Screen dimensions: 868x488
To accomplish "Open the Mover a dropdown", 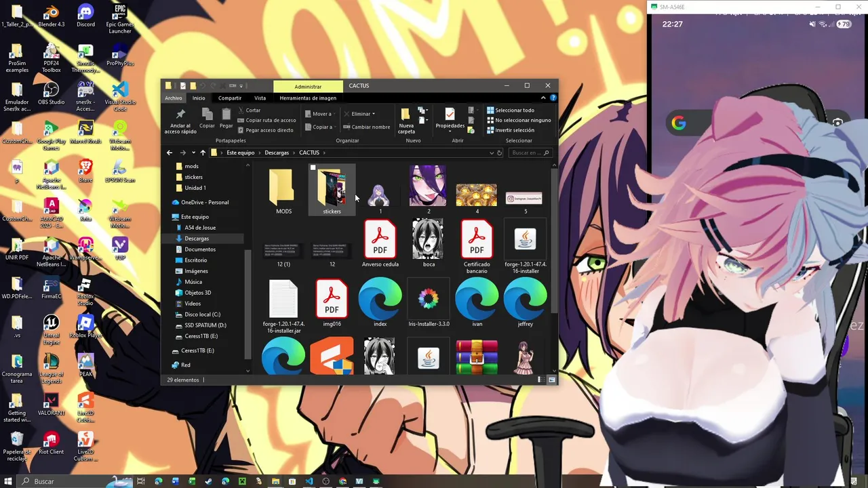I will point(319,114).
